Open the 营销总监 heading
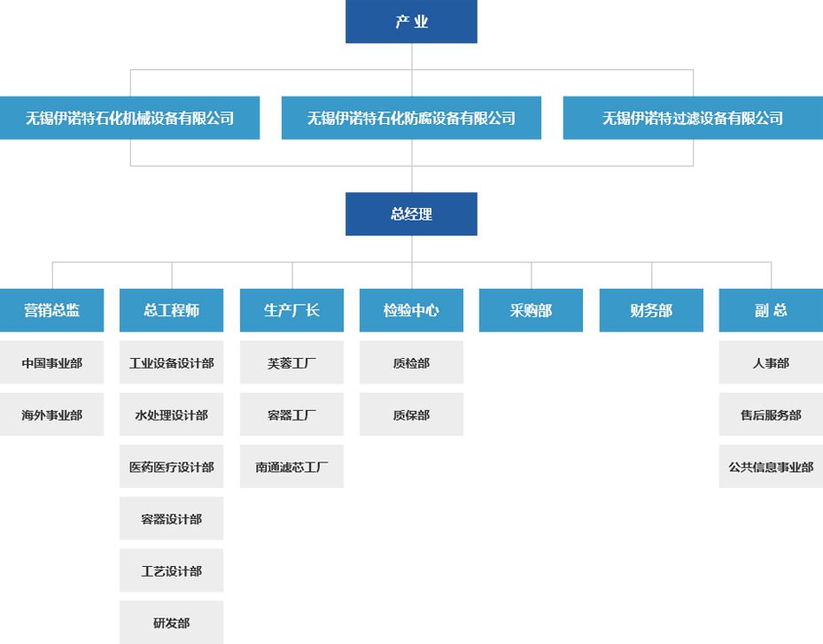Image resolution: width=823 pixels, height=644 pixels. [52, 310]
